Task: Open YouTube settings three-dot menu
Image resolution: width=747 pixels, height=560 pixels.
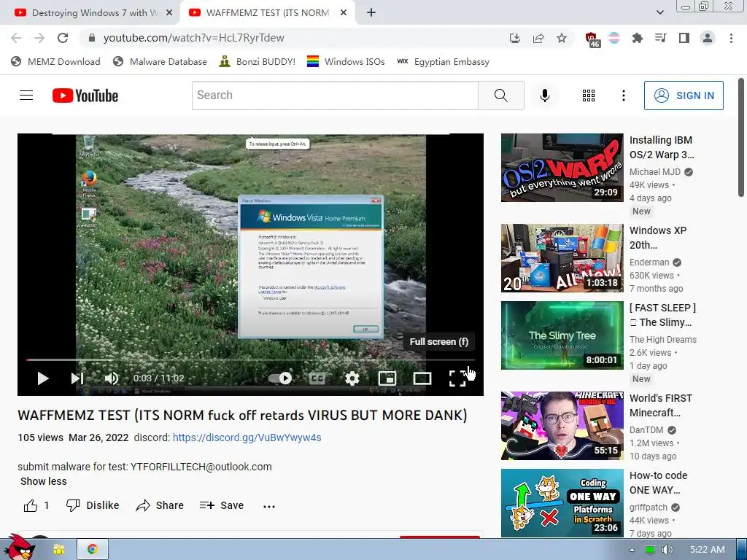Action: click(623, 96)
